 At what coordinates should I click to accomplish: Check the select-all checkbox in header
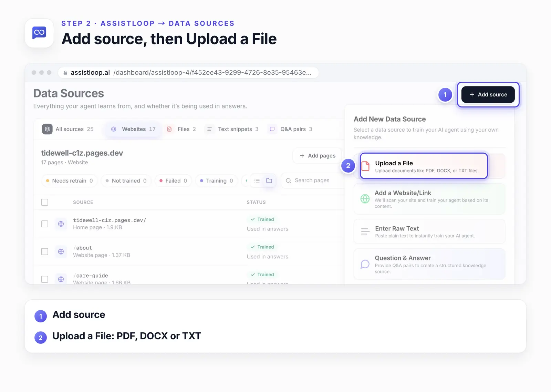pyautogui.click(x=45, y=202)
